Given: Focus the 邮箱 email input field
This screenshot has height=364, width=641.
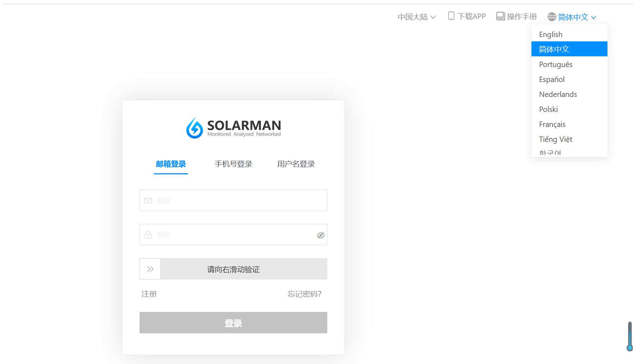Looking at the screenshot, I should click(x=233, y=200).
